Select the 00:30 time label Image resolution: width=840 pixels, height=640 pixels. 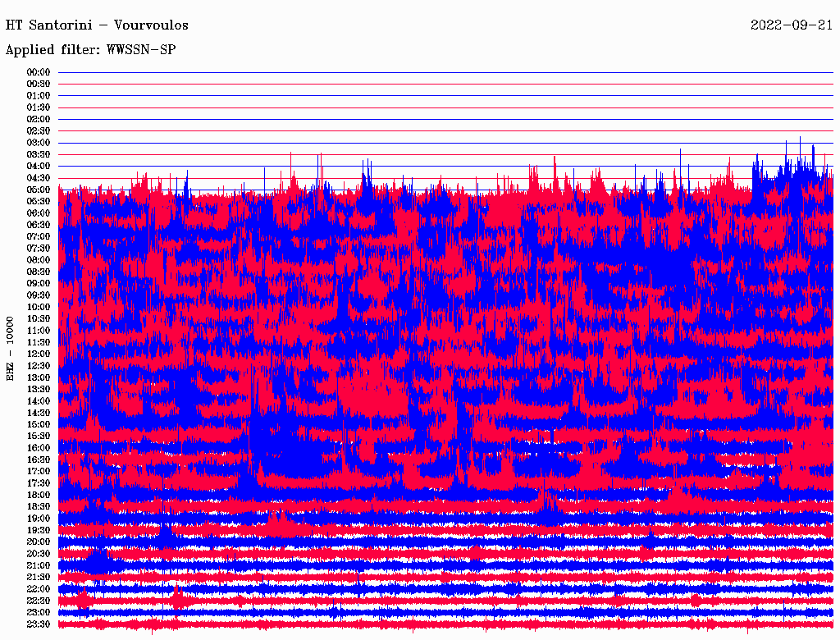tap(39, 85)
